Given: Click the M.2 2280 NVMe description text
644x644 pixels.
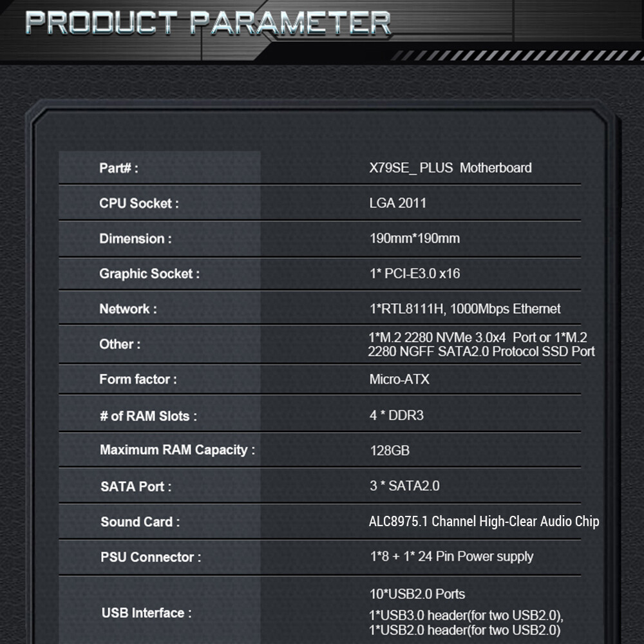Looking at the screenshot, I should point(480,345).
